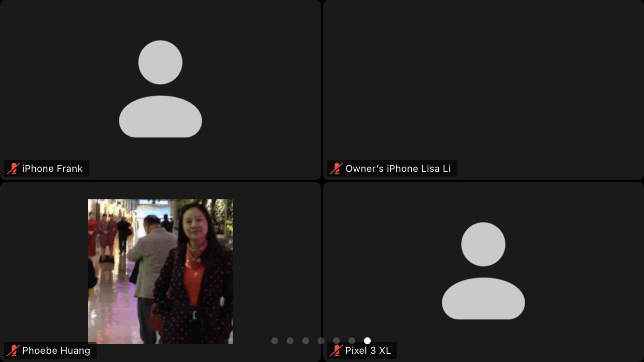Click the muted mic icon next to Pixel 3 XL
The image size is (644, 362).
coord(336,350)
